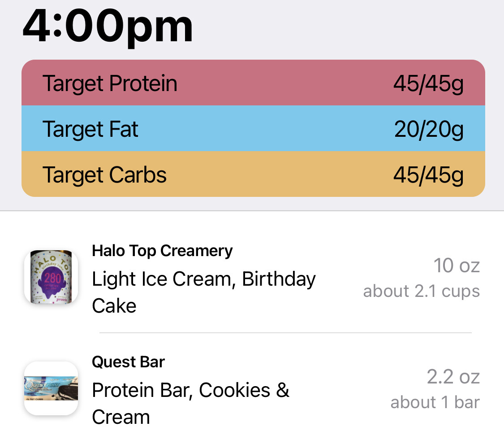Tap the Halo Top ice cream thumbnail

point(51,277)
